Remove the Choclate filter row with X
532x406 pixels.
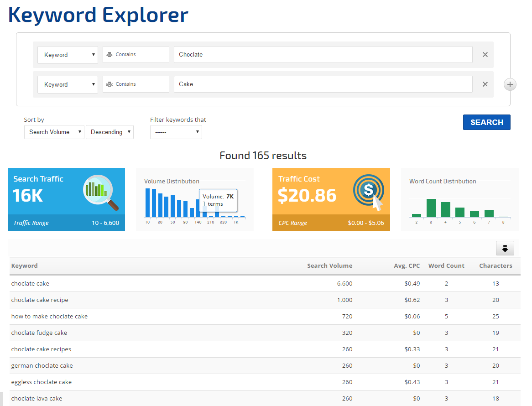tap(485, 55)
